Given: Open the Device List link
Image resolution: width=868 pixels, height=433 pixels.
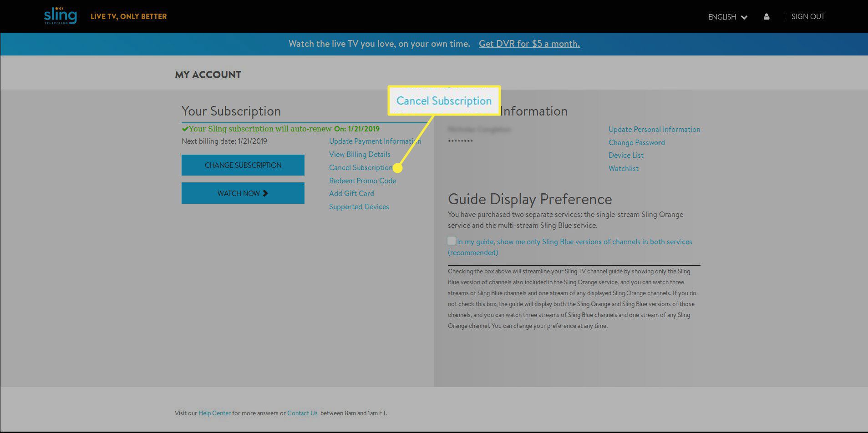Looking at the screenshot, I should tap(626, 156).
